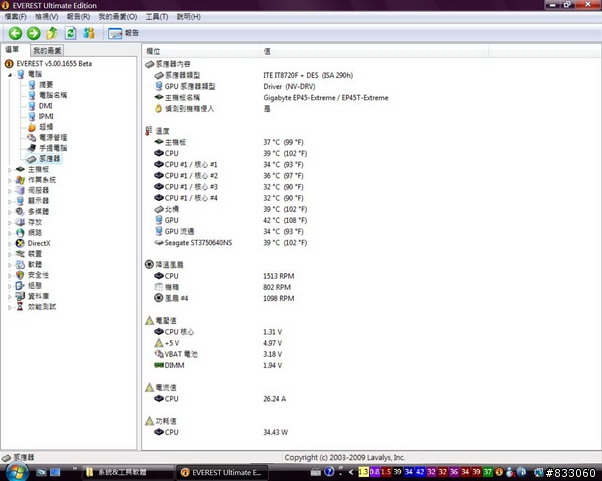Click the 組態 config icon in tree
The image size is (602, 481).
point(20,286)
